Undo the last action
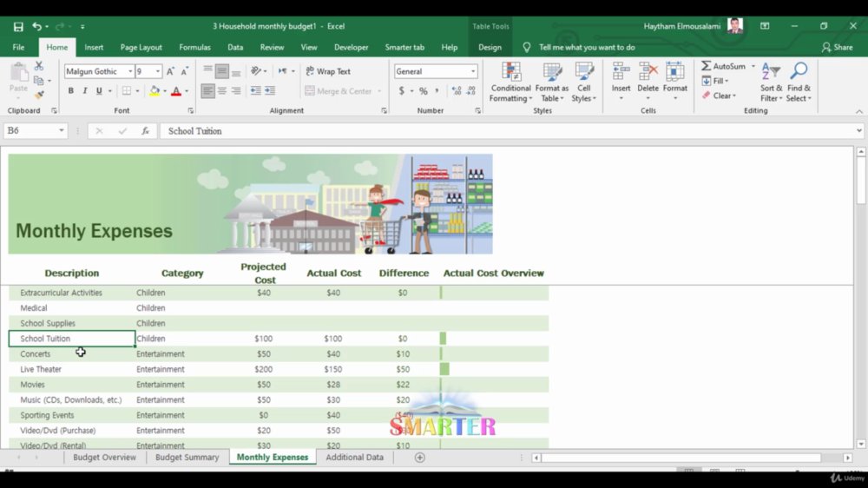Viewport: 868px width, 488px height. 37,26
